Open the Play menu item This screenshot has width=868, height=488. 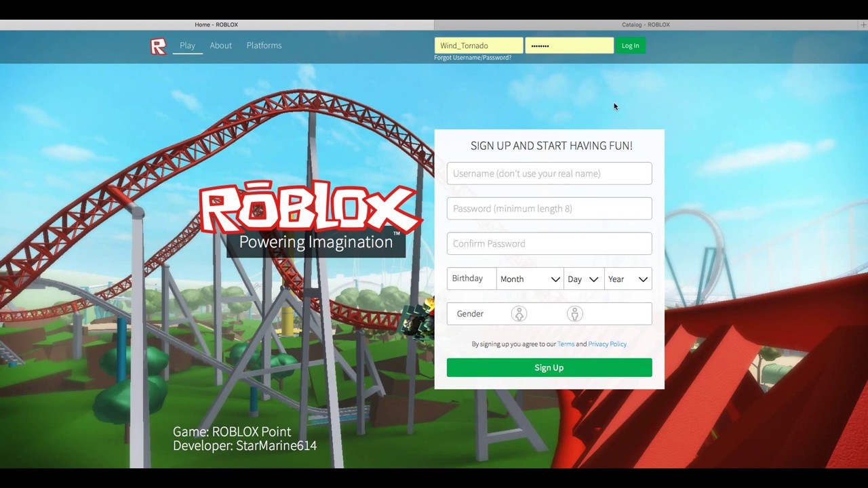(187, 45)
